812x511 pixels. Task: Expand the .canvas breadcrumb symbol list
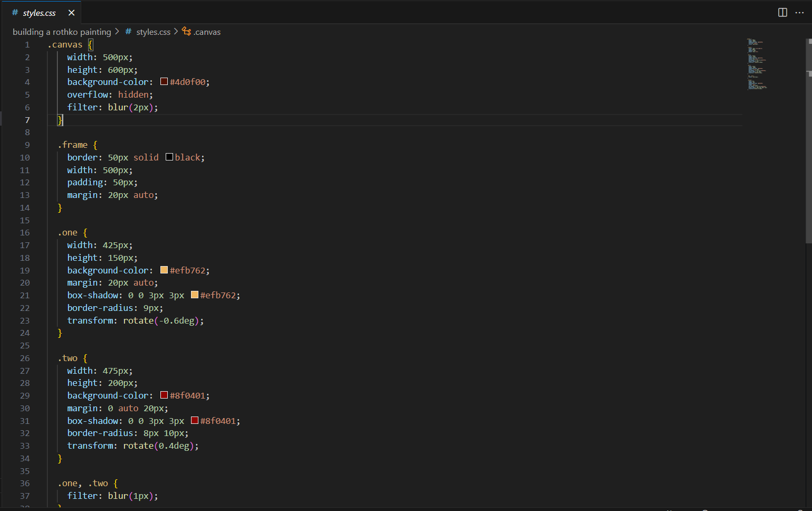207,32
